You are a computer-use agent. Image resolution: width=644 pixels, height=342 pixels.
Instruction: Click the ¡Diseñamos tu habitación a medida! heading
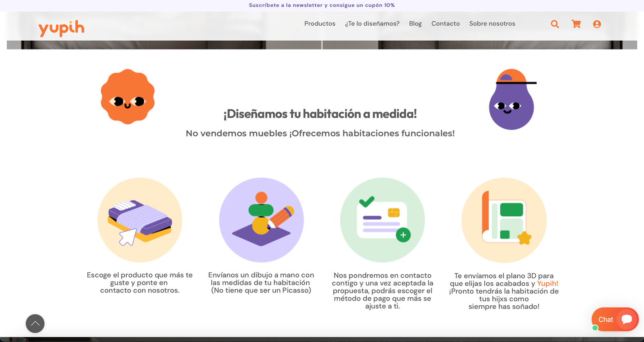(x=320, y=114)
